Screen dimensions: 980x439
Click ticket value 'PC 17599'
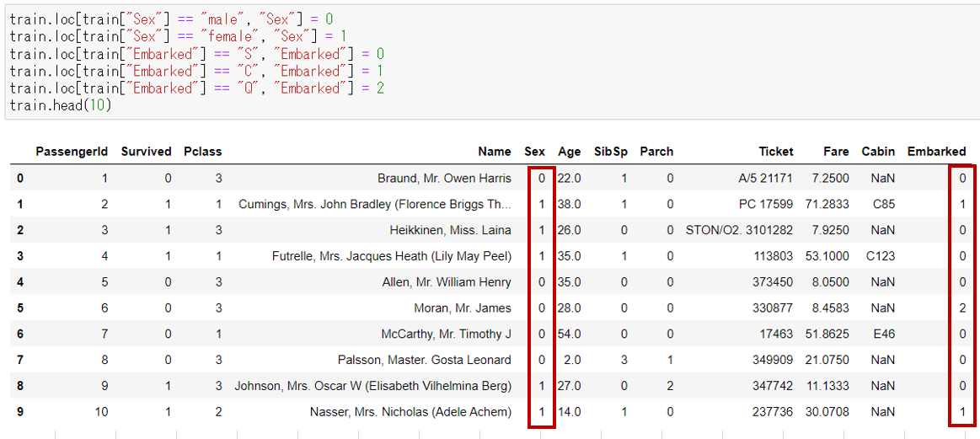click(768, 204)
